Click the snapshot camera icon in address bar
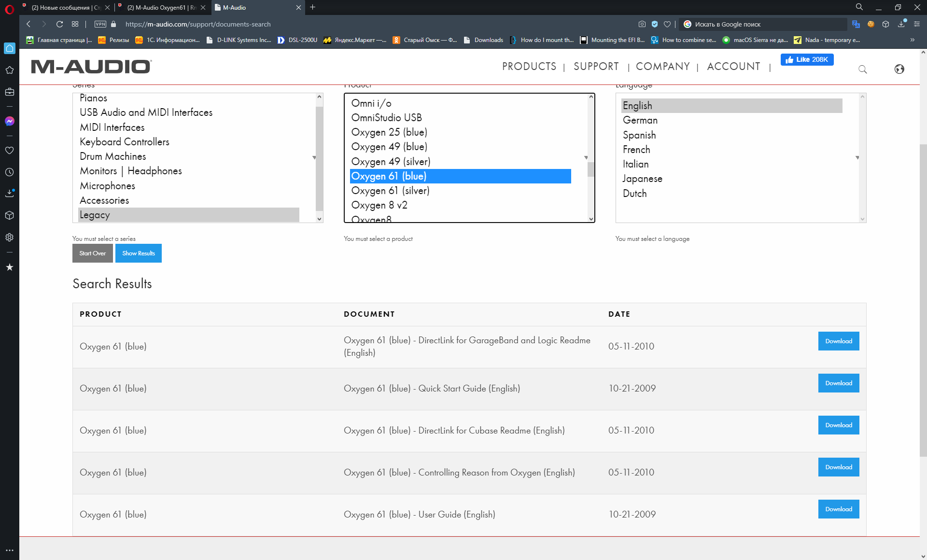Image resolution: width=927 pixels, height=560 pixels. click(642, 24)
